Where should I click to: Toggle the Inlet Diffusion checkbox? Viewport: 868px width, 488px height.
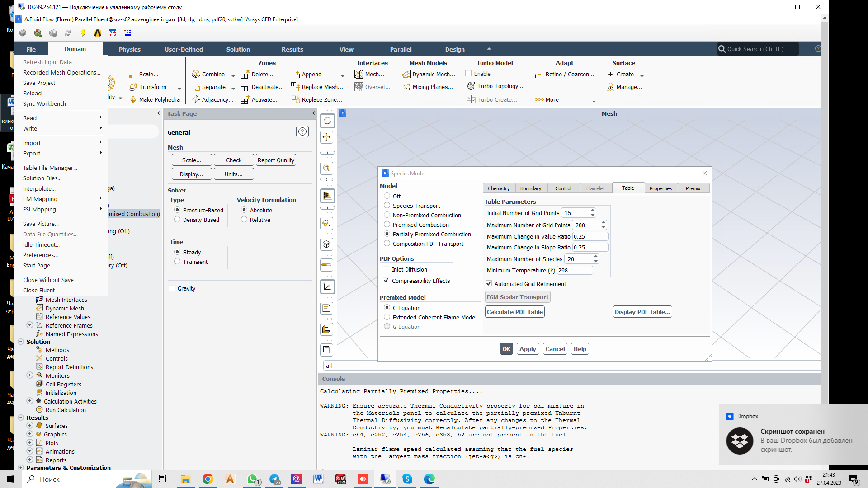click(386, 269)
